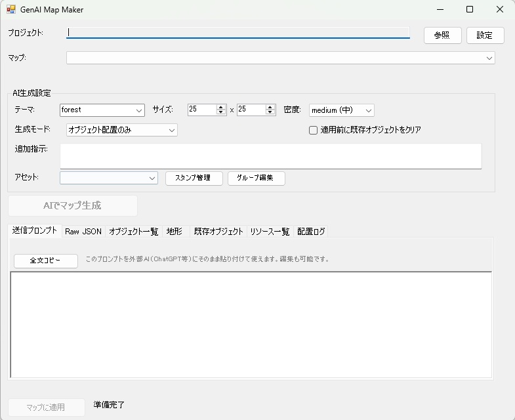Viewport: 515px width, 420px height.
Task: Click the マップに適用 button
Action: 47,408
